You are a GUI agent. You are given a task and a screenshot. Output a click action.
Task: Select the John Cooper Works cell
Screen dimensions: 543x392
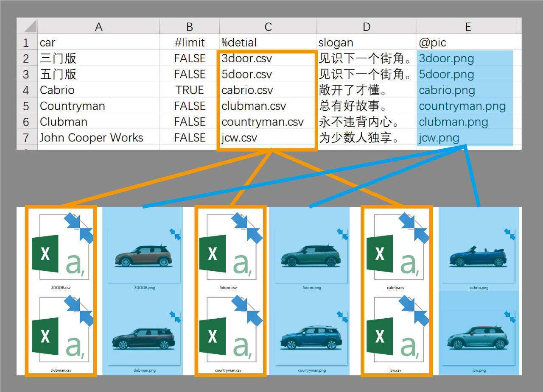pos(98,137)
